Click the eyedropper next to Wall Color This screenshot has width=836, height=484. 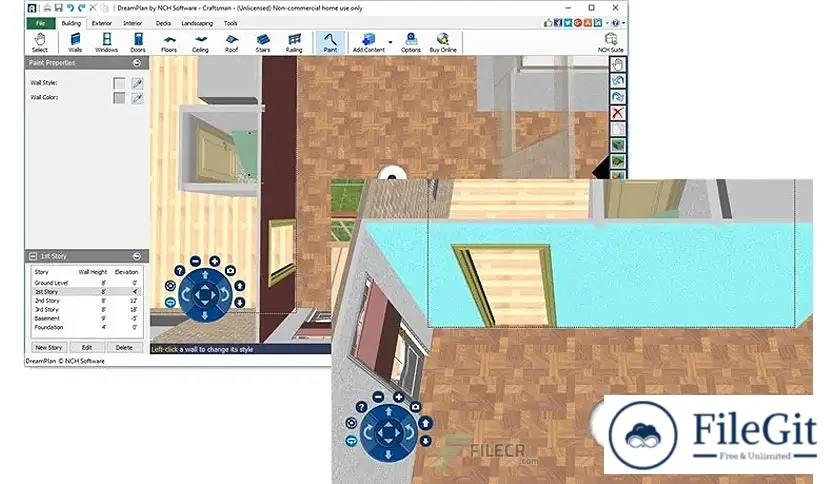point(137,98)
